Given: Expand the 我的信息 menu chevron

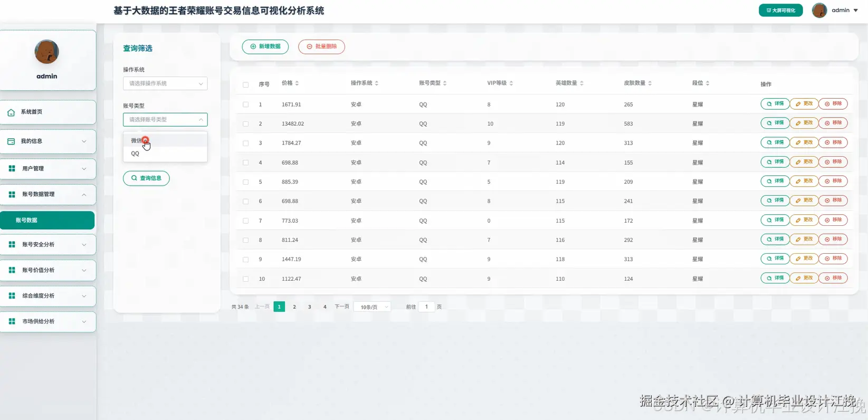Looking at the screenshot, I should click(84, 141).
